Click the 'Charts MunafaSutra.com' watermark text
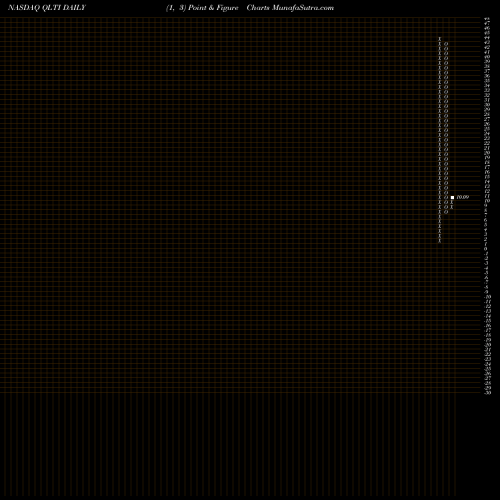Screen dimensions: 500x500 tap(290, 8)
